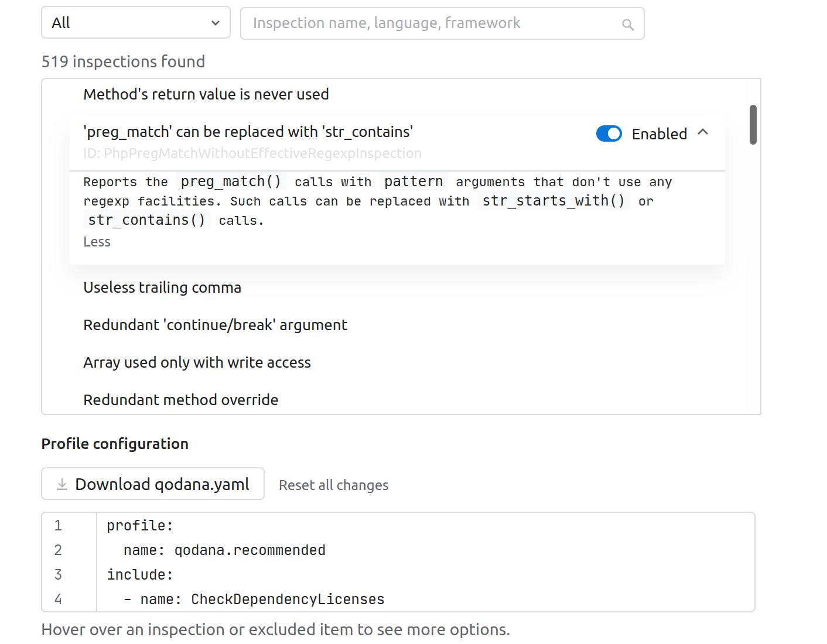Select Useless trailing comma inspection
The height and width of the screenshot is (644, 827).
pos(162,287)
